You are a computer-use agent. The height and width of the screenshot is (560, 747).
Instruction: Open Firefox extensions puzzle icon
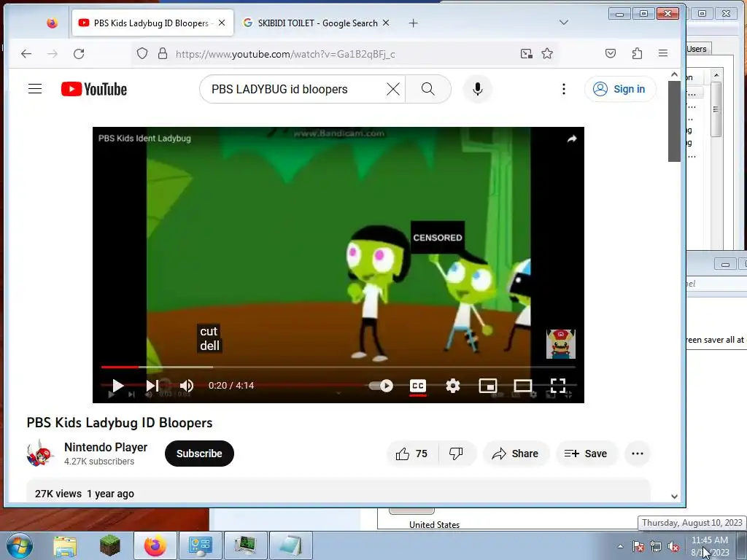click(637, 53)
